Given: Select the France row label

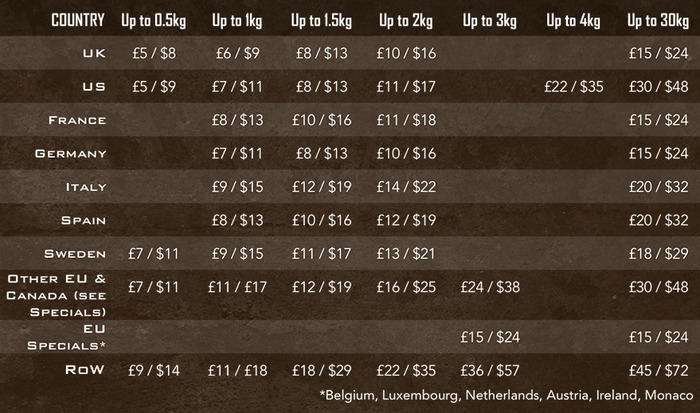Looking at the screenshot, I should (77, 120).
